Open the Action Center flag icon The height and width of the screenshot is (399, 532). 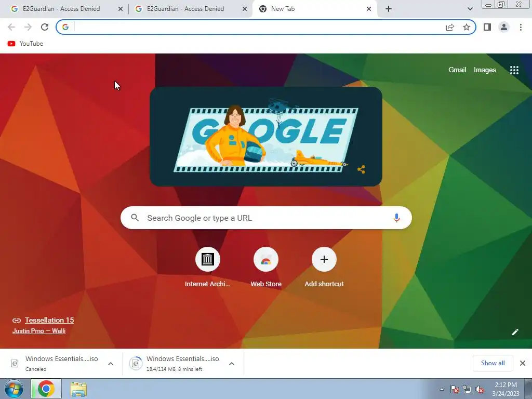pos(454,390)
